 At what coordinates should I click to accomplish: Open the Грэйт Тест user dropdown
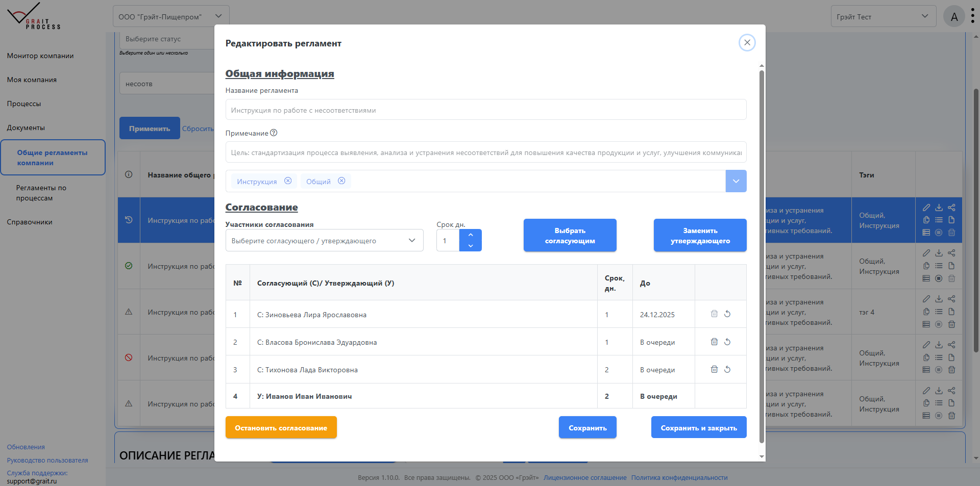click(x=884, y=16)
